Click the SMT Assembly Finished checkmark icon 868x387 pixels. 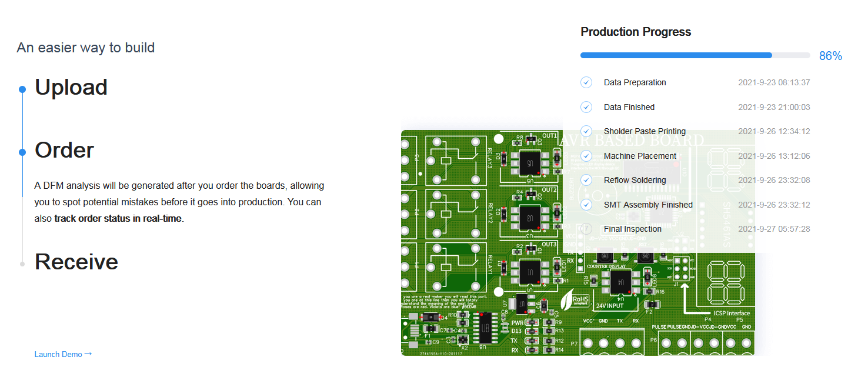pyautogui.click(x=586, y=205)
